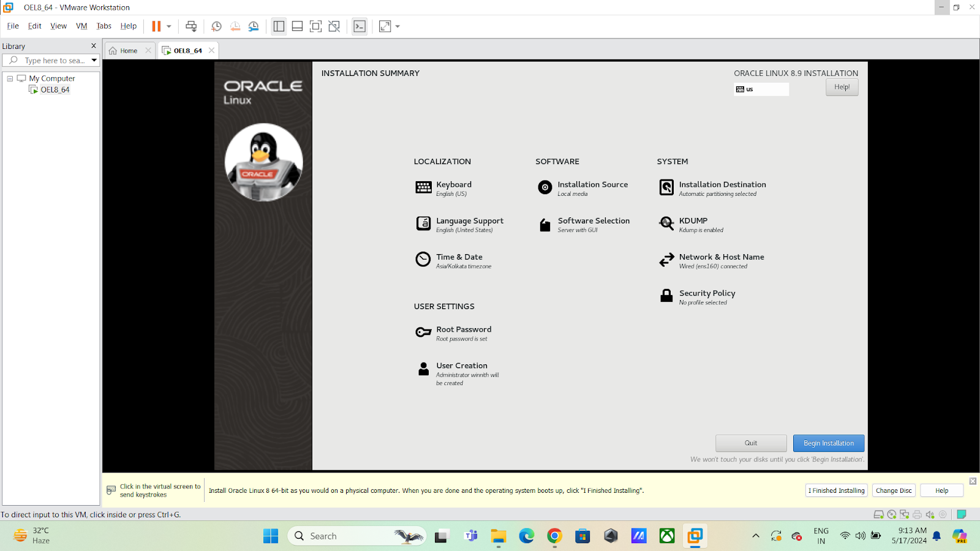Image resolution: width=980 pixels, height=551 pixels.
Task: Toggle the thumbnail bar view icon
Action: (x=297, y=26)
